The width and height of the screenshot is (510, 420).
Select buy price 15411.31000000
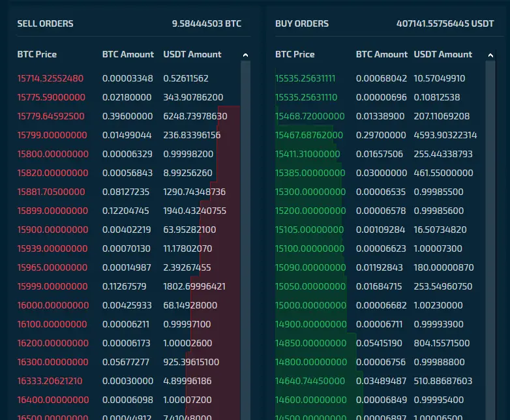click(308, 154)
